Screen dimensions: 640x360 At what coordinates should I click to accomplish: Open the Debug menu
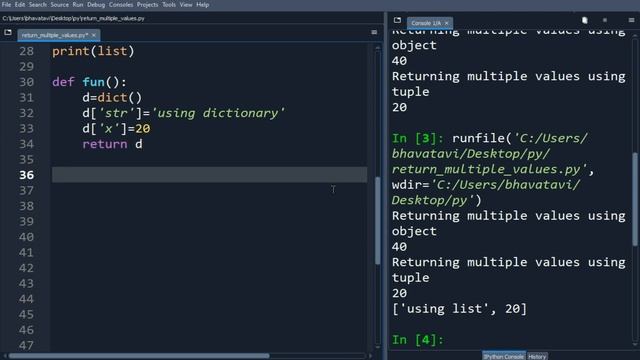click(x=96, y=5)
